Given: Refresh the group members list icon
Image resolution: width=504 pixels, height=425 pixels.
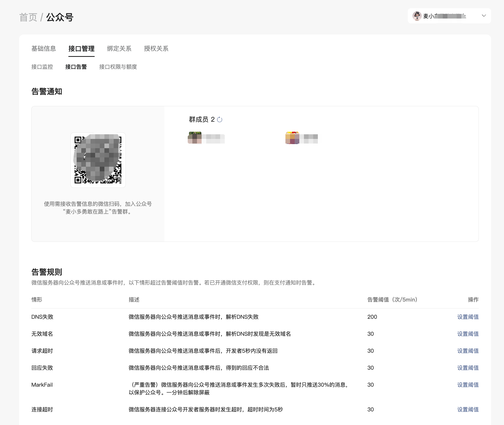Looking at the screenshot, I should (x=220, y=120).
